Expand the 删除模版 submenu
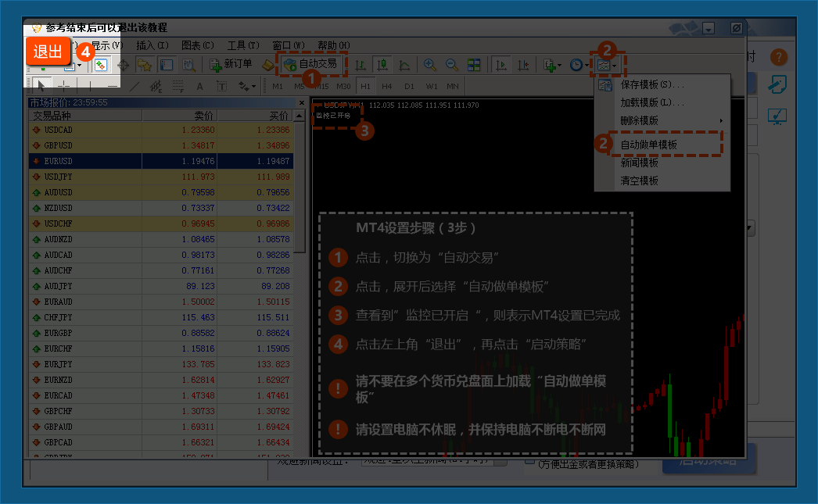Image resolution: width=818 pixels, height=504 pixels. [662, 120]
